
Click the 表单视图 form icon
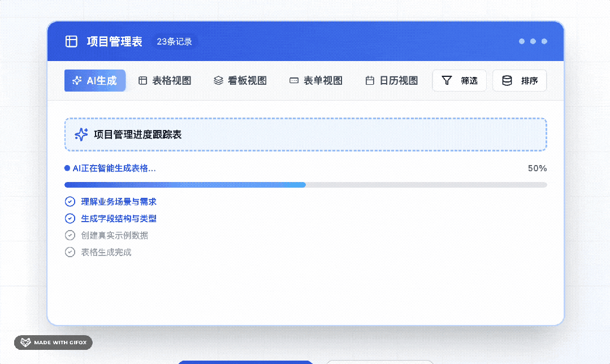[x=293, y=80]
